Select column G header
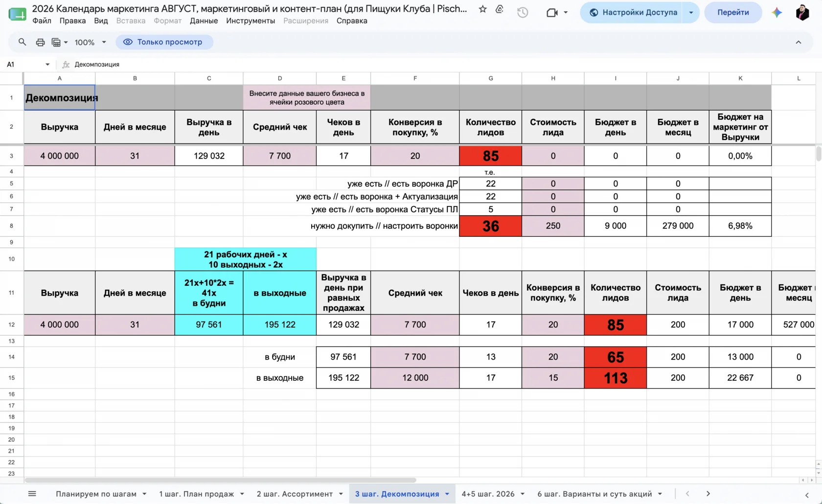This screenshot has height=504, width=822. [x=491, y=78]
